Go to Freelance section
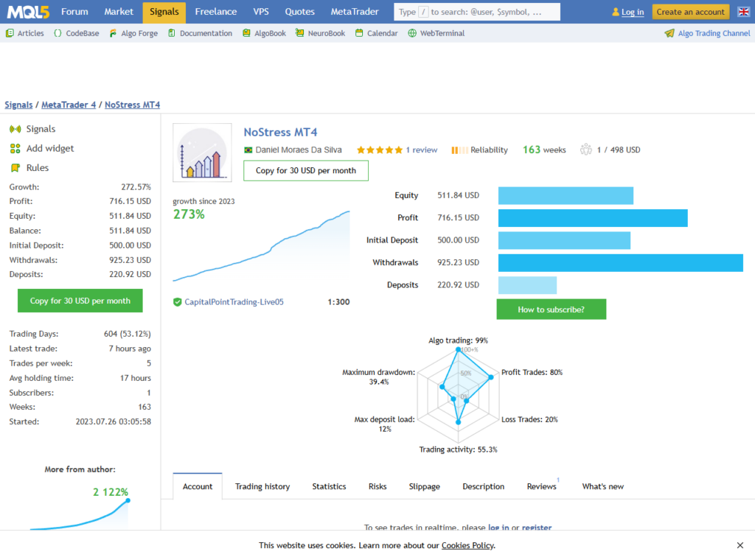755x560 pixels. pos(216,12)
